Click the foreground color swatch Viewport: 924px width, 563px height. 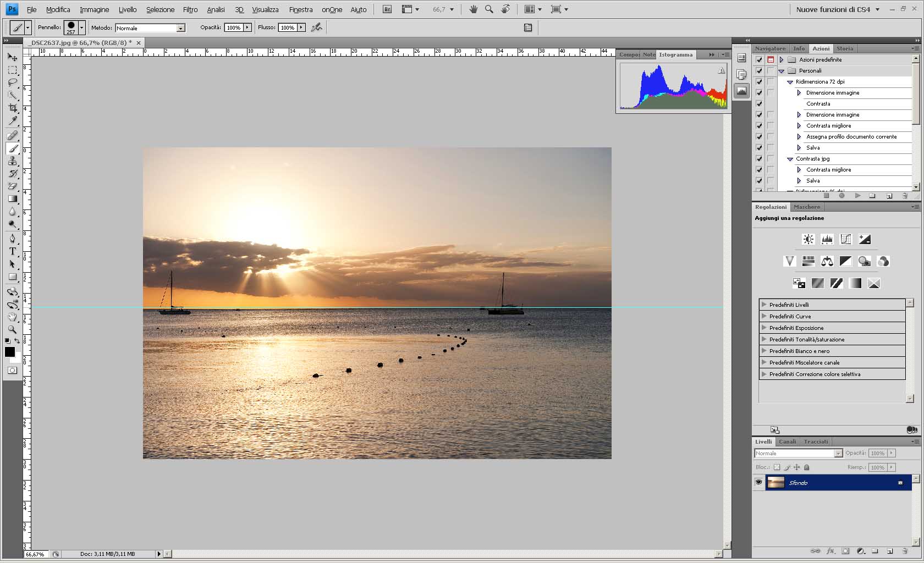tap(10, 352)
